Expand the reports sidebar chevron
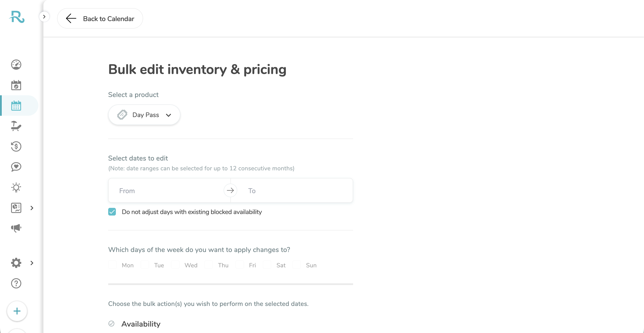 (x=32, y=208)
